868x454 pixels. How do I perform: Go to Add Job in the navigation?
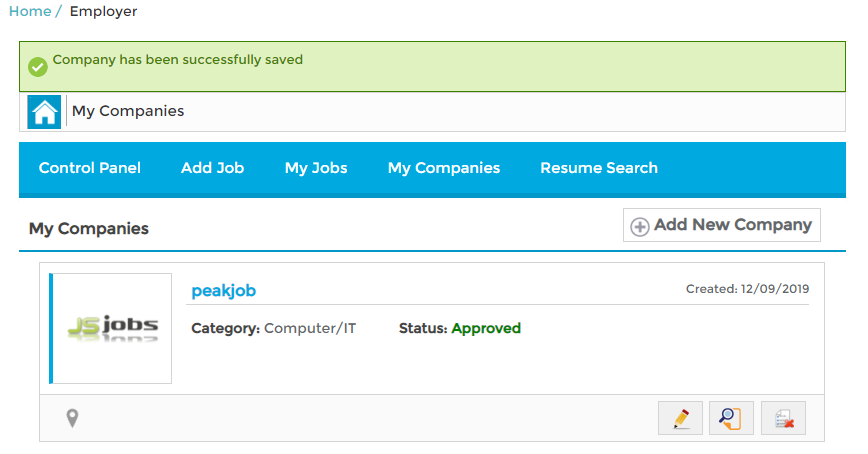(212, 168)
